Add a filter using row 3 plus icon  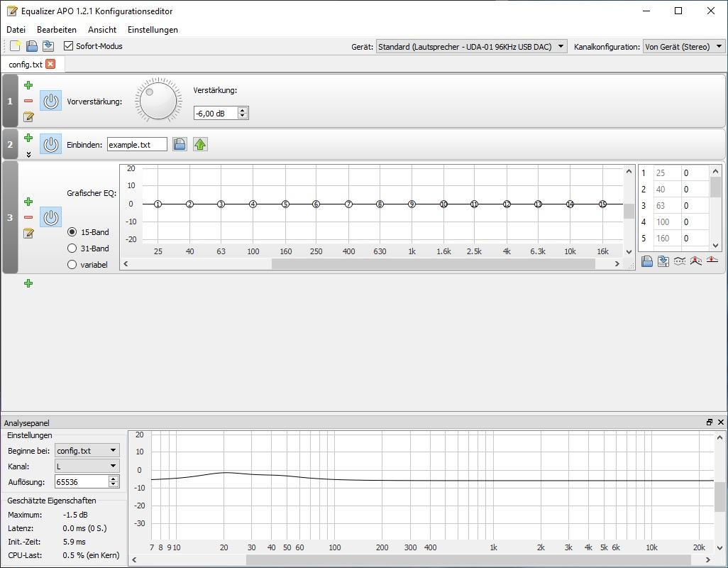[x=28, y=202]
